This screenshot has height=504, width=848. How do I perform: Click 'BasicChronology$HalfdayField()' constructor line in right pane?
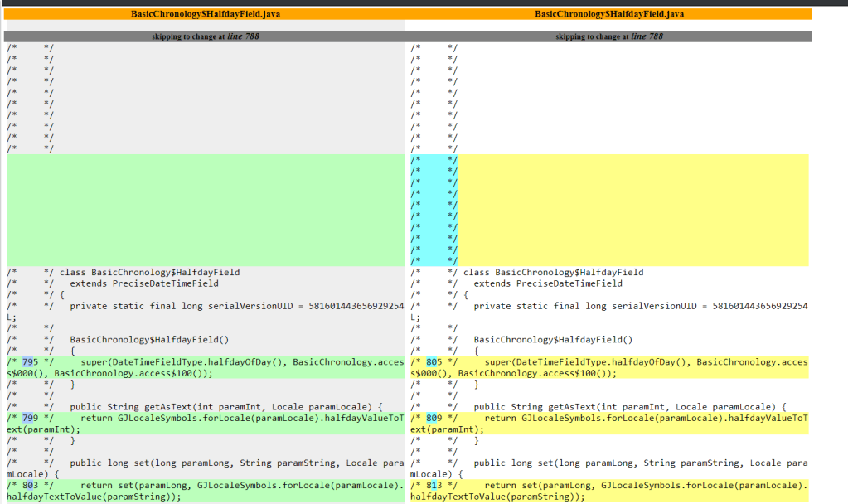[553, 340]
